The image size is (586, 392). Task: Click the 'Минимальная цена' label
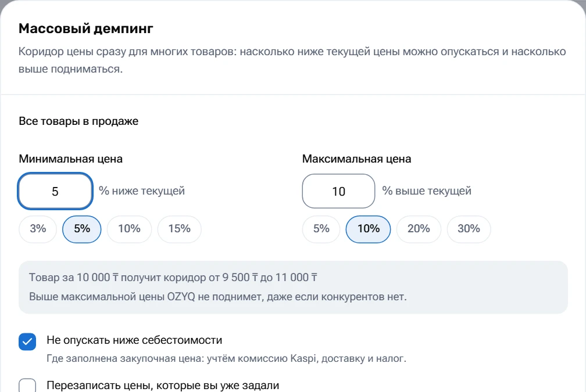click(x=71, y=159)
